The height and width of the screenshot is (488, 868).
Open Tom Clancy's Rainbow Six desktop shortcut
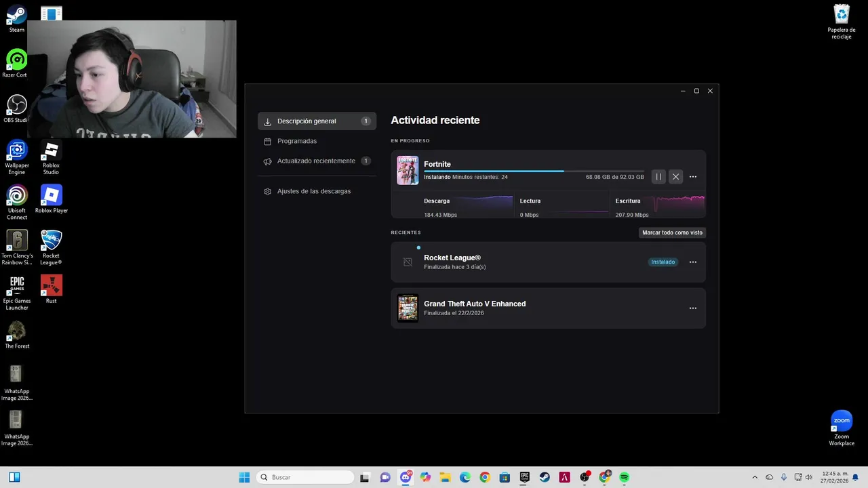tap(17, 247)
